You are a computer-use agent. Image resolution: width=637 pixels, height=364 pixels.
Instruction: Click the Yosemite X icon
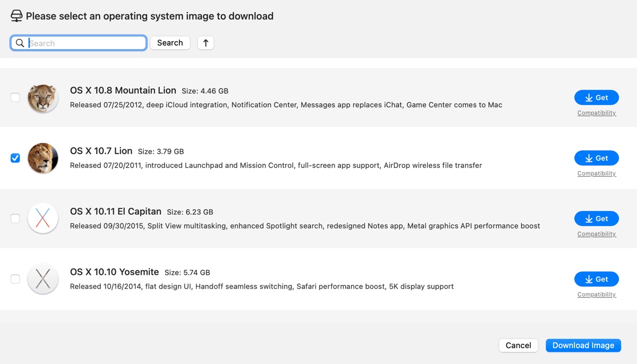click(x=43, y=279)
